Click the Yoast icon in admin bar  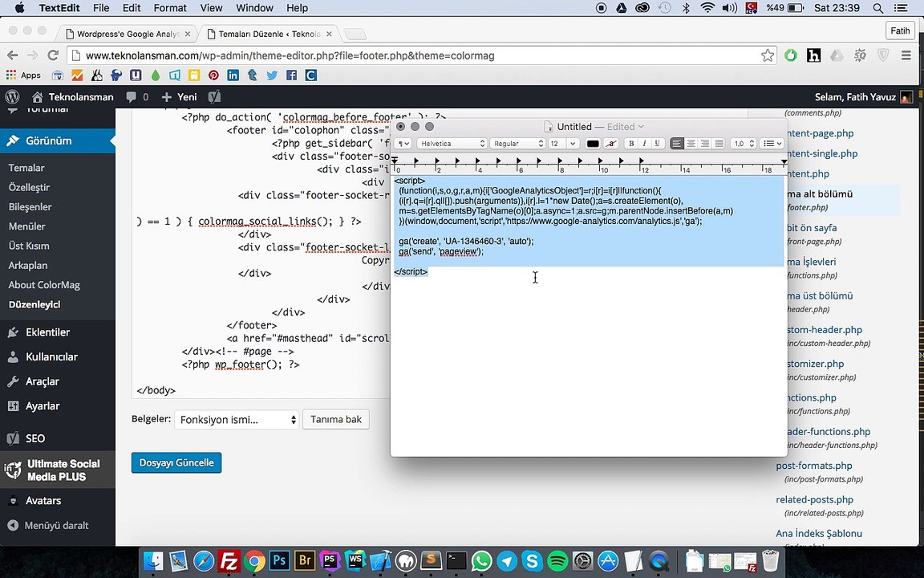[x=214, y=96]
